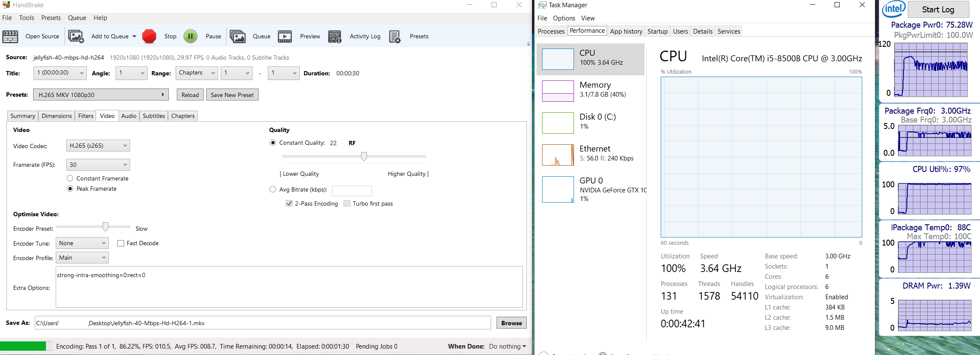Click the Add to Queue picture icon
Screen dimensions: 980x355
tap(76, 37)
